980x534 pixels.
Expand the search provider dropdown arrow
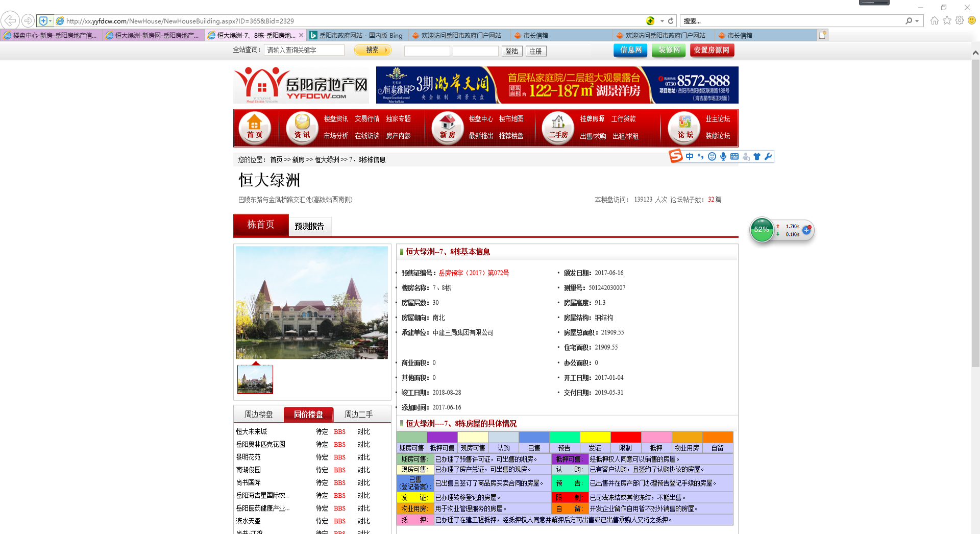click(917, 21)
